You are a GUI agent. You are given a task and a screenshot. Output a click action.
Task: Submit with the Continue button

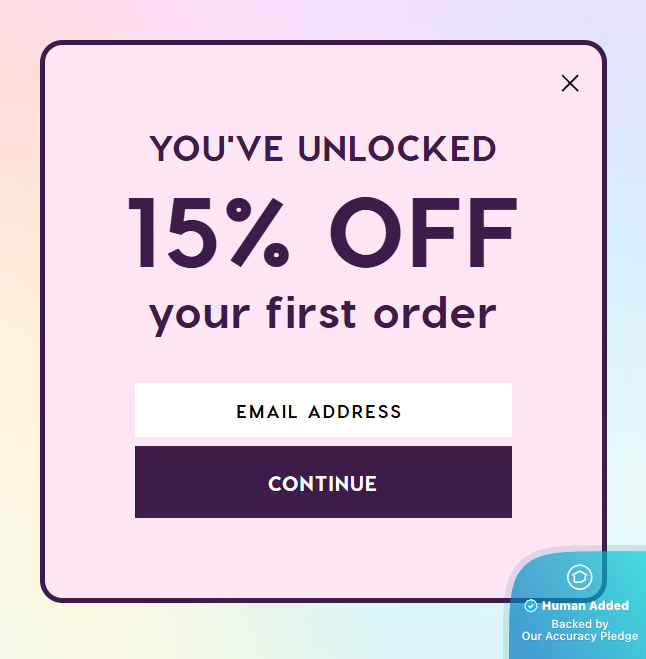(323, 482)
